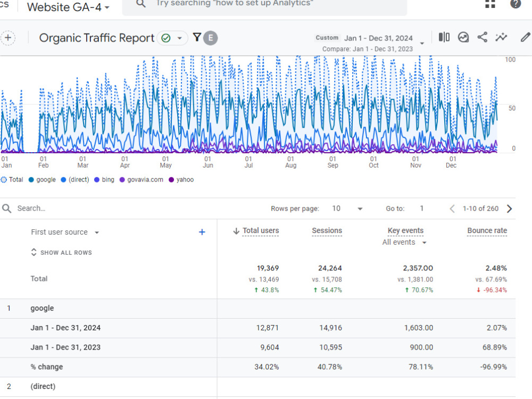Open the insights chart icon
The width and height of the screenshot is (532, 399).
click(463, 37)
